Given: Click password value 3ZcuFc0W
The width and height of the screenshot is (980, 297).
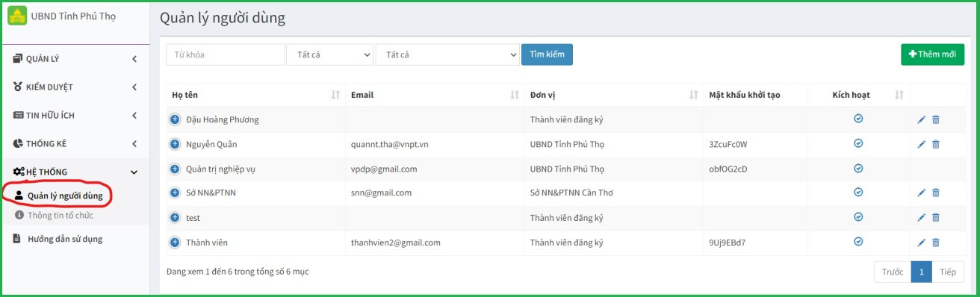Looking at the screenshot, I should [x=728, y=144].
